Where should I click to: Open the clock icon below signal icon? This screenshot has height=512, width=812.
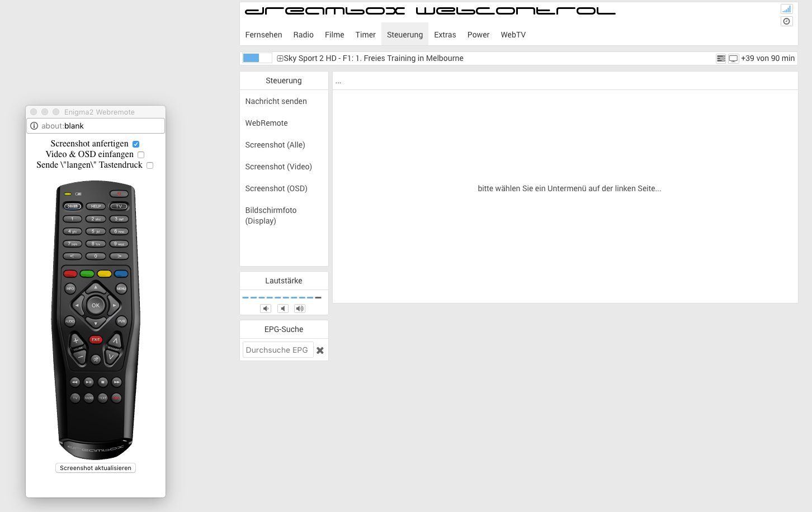(786, 21)
